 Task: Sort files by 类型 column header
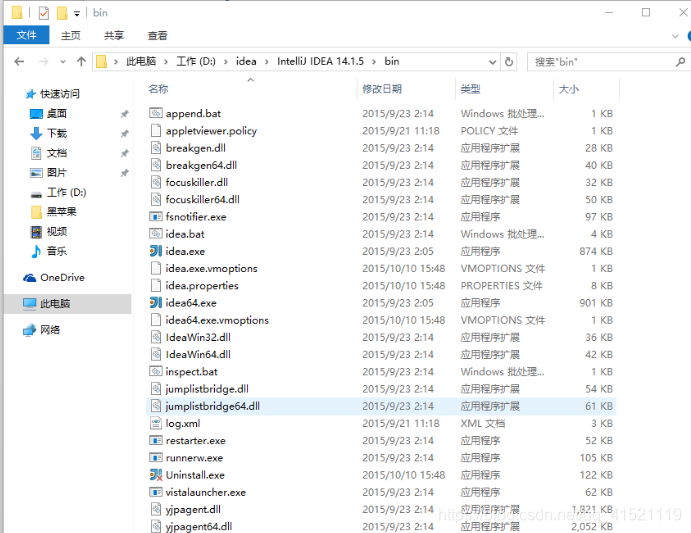click(470, 89)
